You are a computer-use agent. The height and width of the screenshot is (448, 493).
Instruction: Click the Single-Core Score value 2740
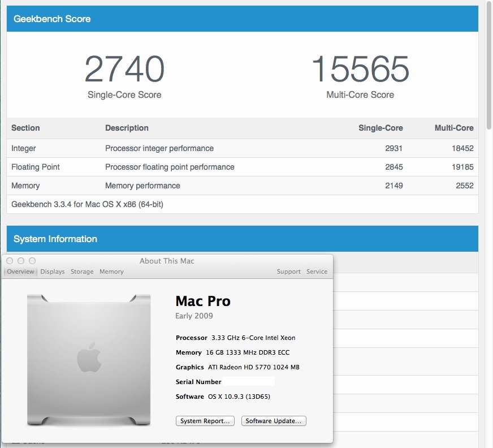[x=124, y=68]
